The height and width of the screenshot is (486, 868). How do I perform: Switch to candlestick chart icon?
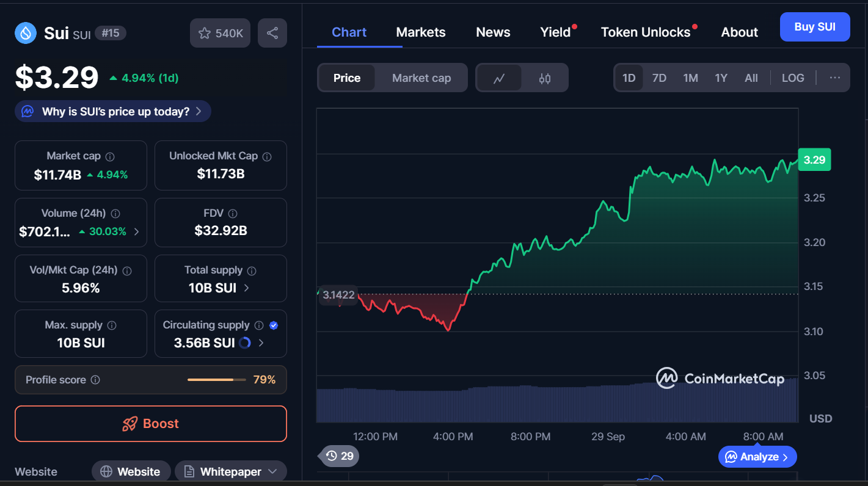(545, 78)
